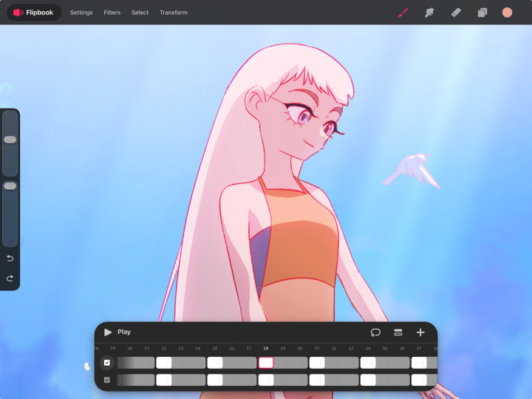Open the Settings menu
The height and width of the screenshot is (399, 532).
pos(81,13)
